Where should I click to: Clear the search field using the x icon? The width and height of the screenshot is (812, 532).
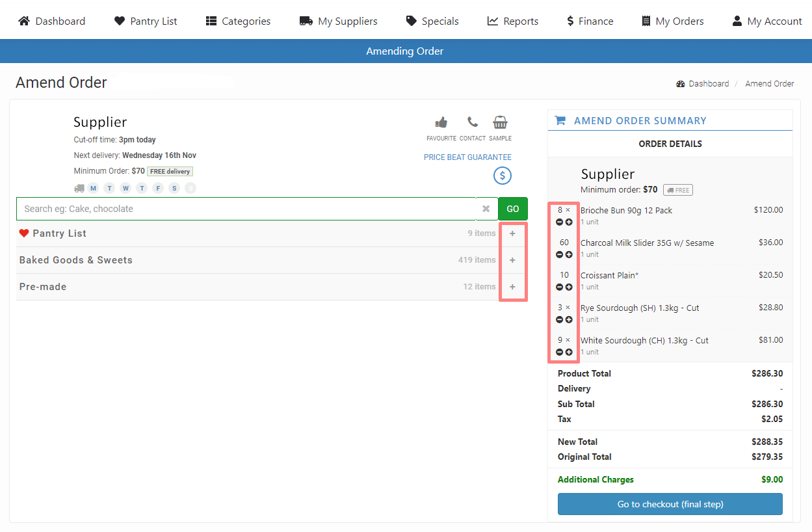point(486,209)
